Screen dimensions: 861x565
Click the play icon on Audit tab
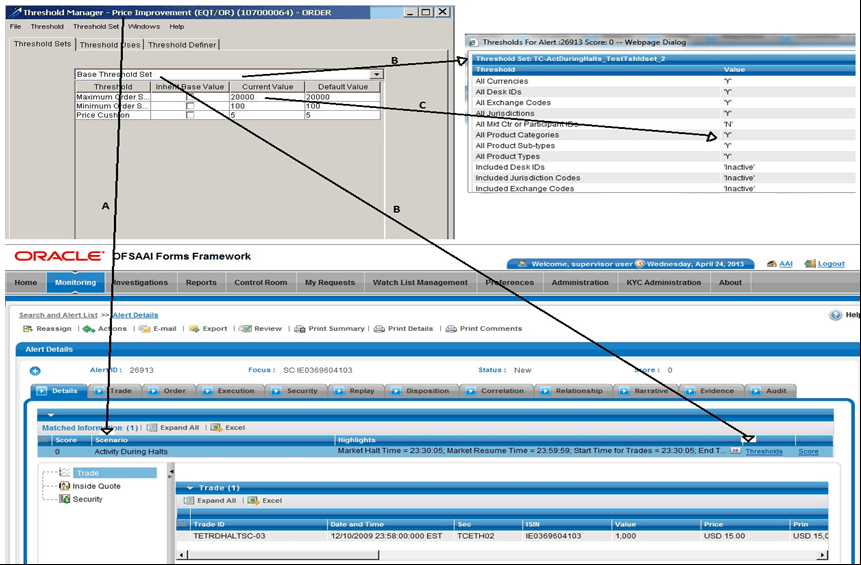click(756, 391)
